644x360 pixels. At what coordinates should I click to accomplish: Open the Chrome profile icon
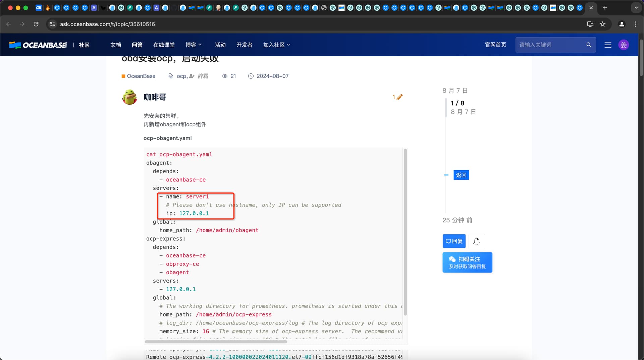622,24
